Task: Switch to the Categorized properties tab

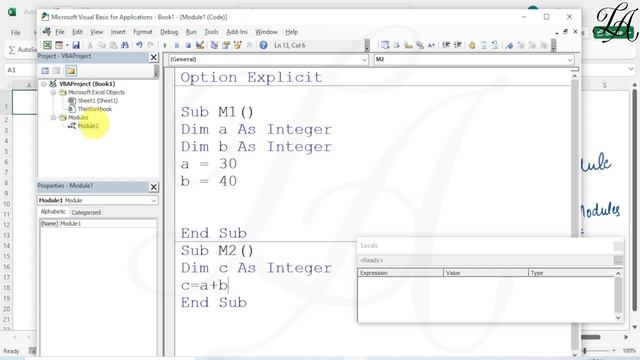Action: [86, 212]
